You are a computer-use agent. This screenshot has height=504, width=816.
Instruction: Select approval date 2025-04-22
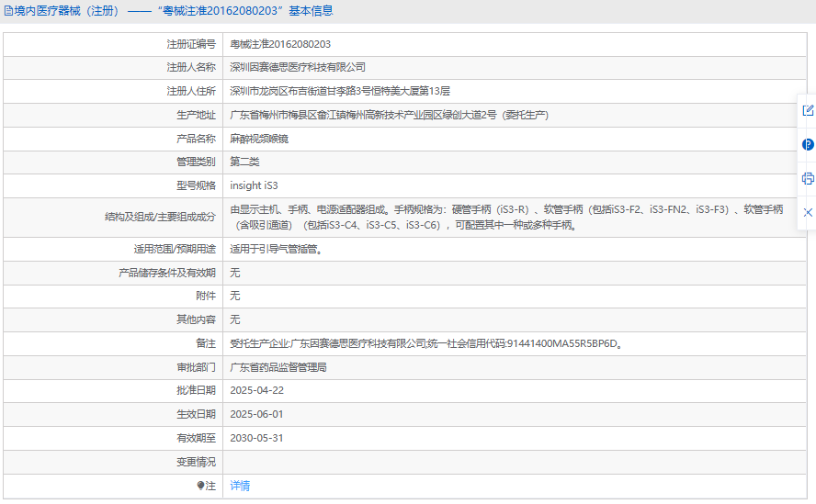pyautogui.click(x=257, y=390)
